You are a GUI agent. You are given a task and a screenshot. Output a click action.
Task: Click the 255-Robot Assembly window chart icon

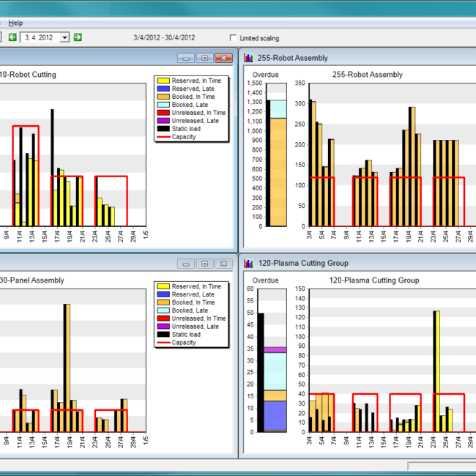click(x=249, y=58)
